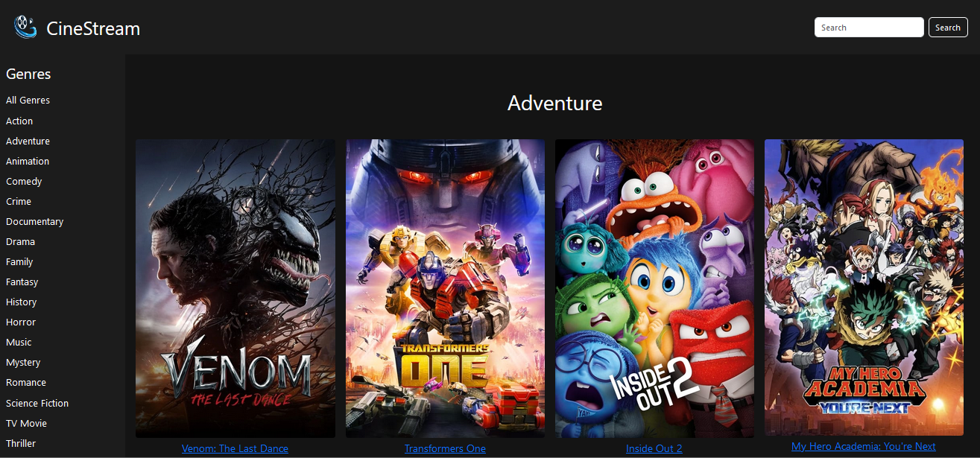Choose the Science Fiction genre
980x458 pixels.
(37, 403)
